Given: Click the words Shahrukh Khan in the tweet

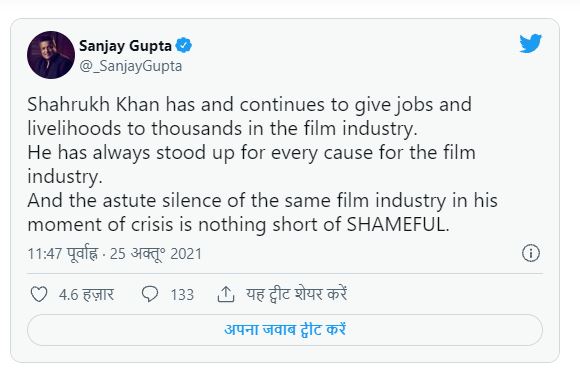Looking at the screenshot, I should click(x=93, y=104).
